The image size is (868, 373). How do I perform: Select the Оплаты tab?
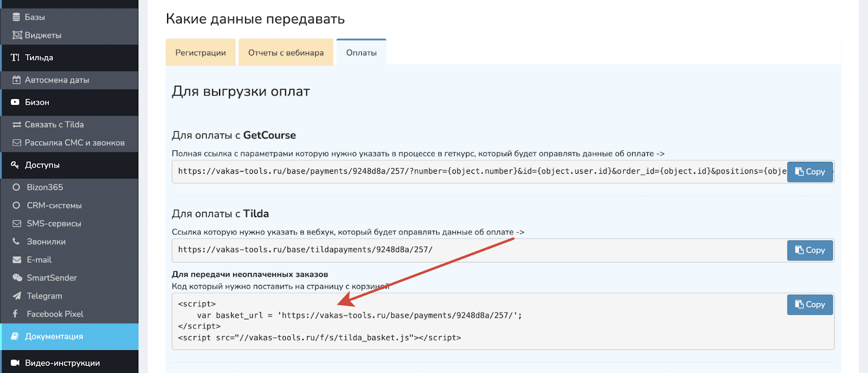(361, 53)
